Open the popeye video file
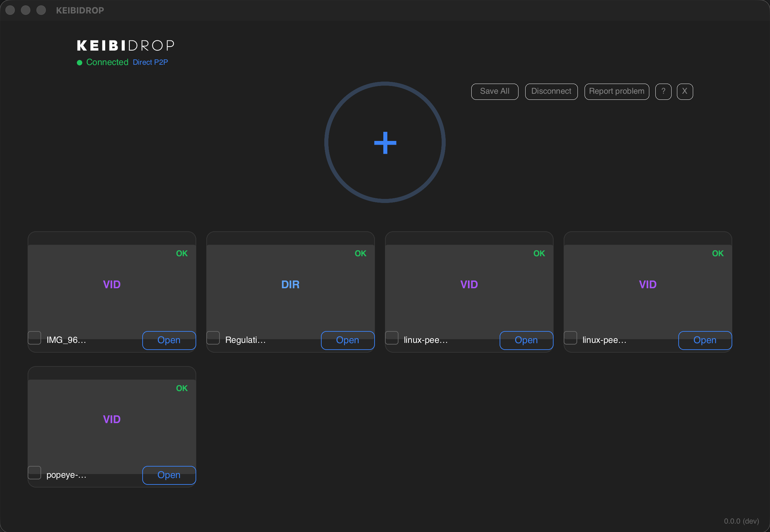Screen dimensions: 770x532 point(169,475)
